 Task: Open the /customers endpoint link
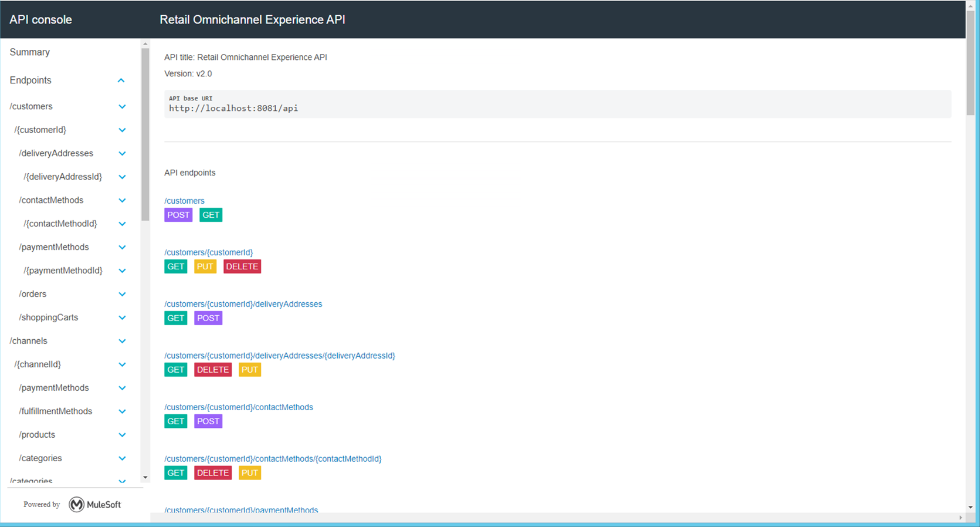(x=184, y=201)
